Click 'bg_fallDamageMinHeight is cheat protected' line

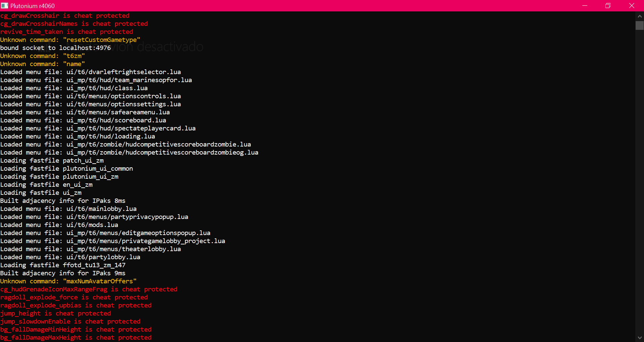(76, 330)
